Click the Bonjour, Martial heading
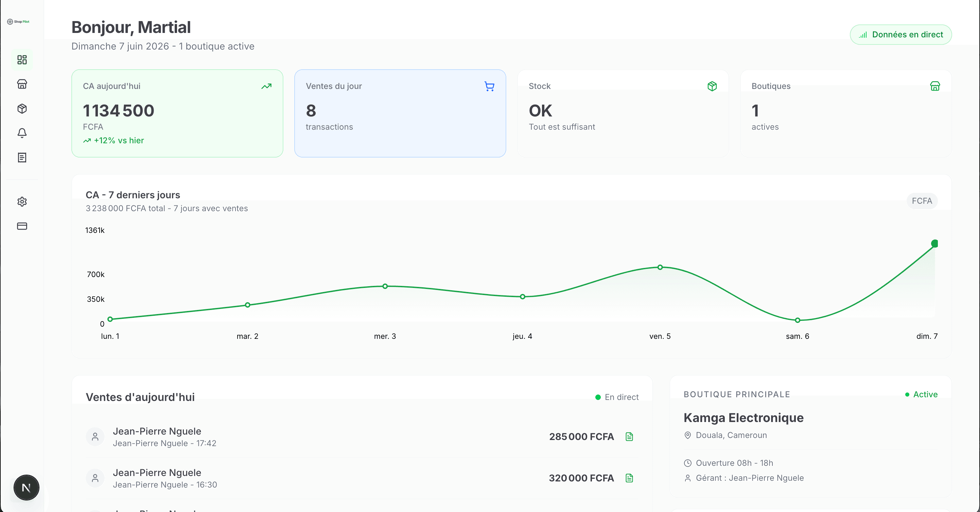The width and height of the screenshot is (980, 512). [x=131, y=28]
